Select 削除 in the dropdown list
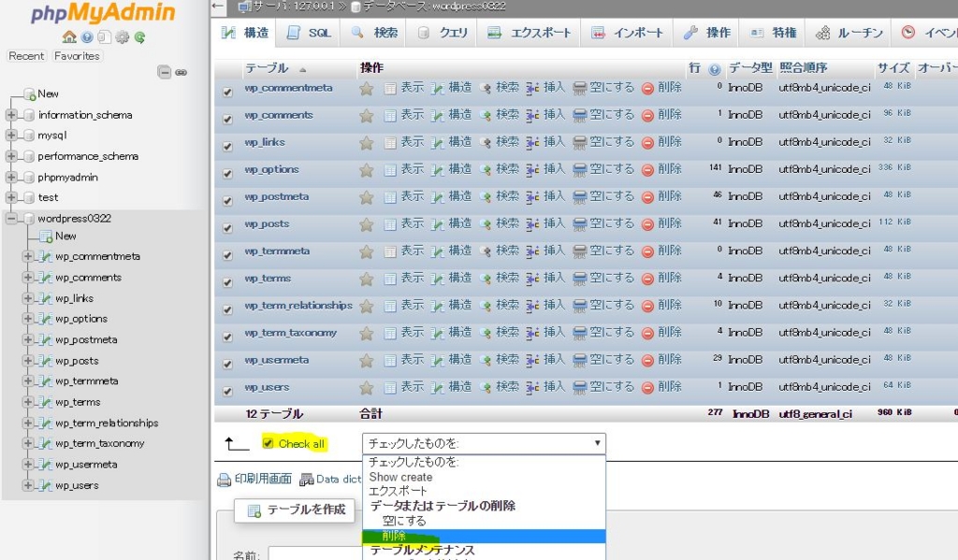Viewport: 958px width, 560px height. pos(484,537)
